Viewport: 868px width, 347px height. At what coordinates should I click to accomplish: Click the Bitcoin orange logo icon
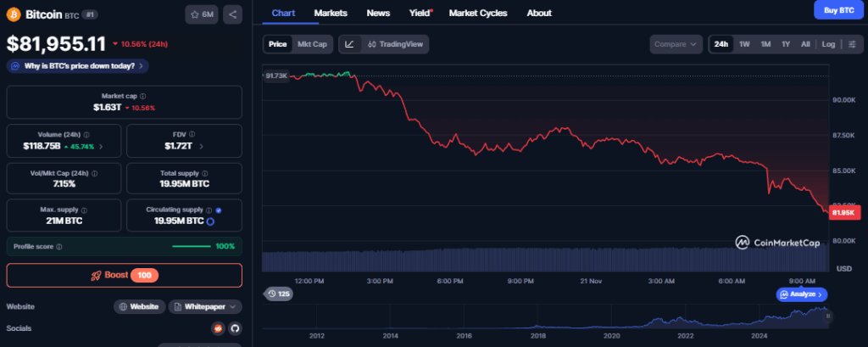coord(14,14)
